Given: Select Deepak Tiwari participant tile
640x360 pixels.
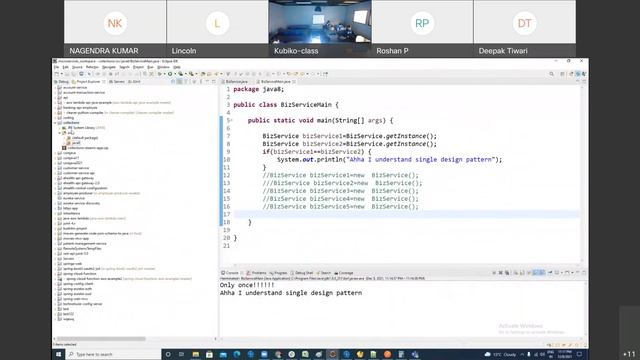Looking at the screenshot, I should tap(525, 29).
